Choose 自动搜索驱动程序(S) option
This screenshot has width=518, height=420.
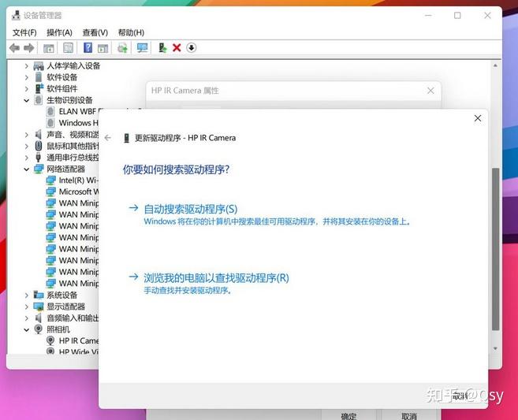[191, 209]
